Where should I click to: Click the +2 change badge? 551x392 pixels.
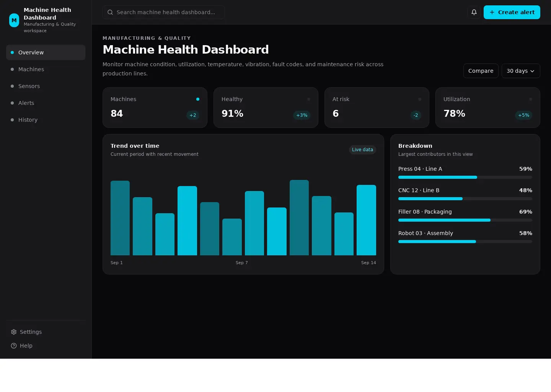[193, 115]
